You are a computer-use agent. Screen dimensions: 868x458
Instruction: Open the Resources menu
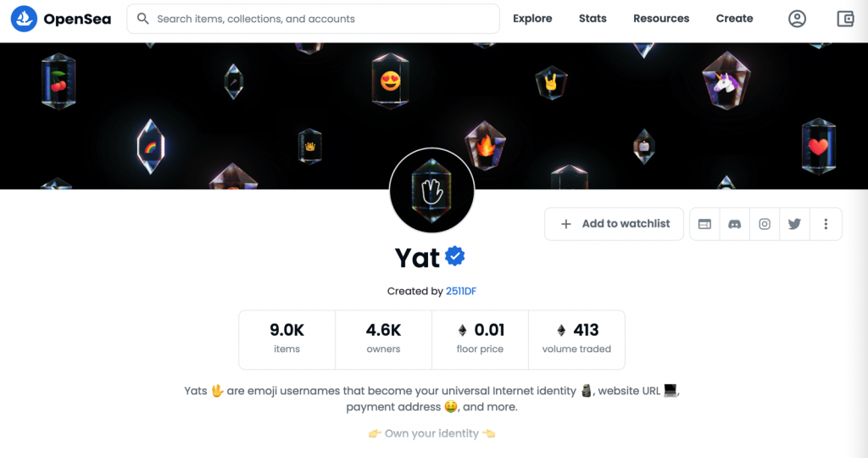click(x=661, y=19)
